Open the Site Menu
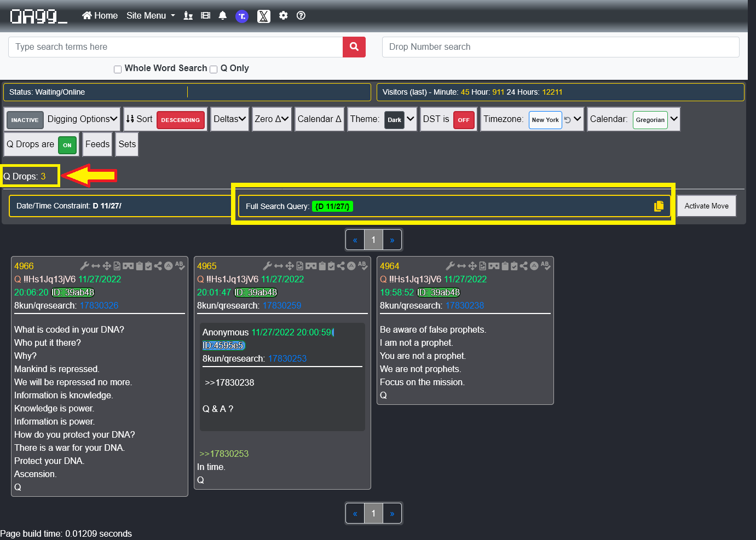Viewport: 756px width, 540px height. click(151, 16)
